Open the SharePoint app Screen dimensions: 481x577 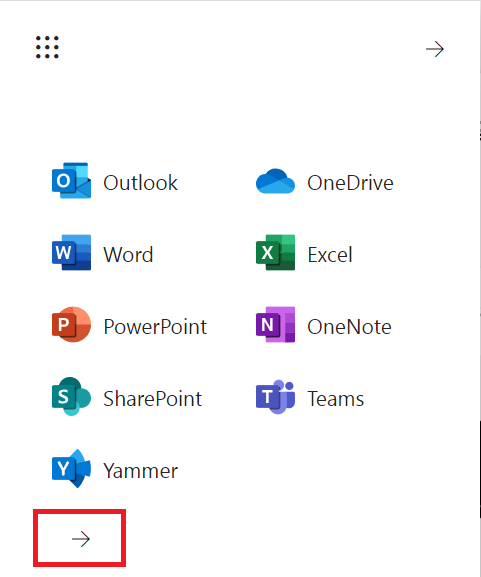tap(127, 397)
